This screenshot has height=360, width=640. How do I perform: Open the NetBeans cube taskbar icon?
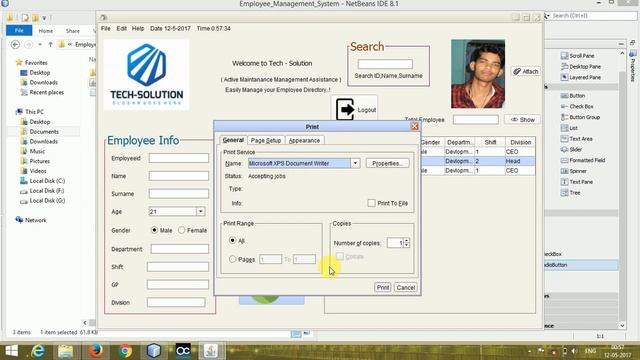coord(154,351)
